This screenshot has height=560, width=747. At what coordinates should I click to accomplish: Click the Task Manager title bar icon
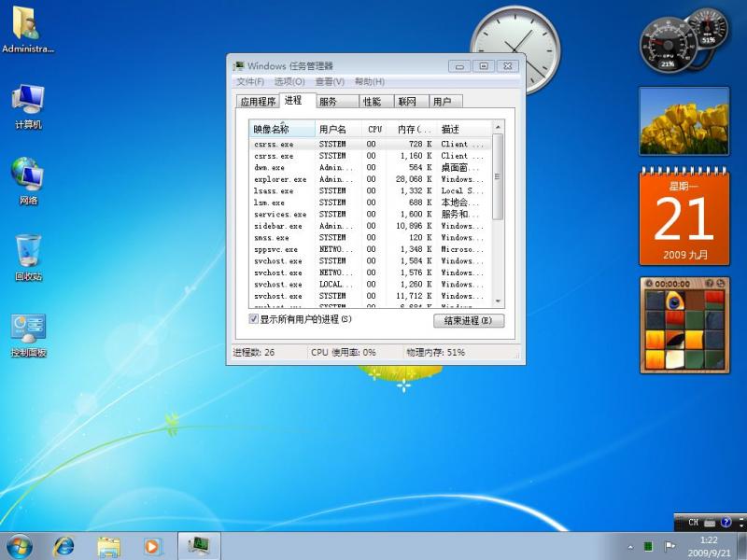point(238,65)
